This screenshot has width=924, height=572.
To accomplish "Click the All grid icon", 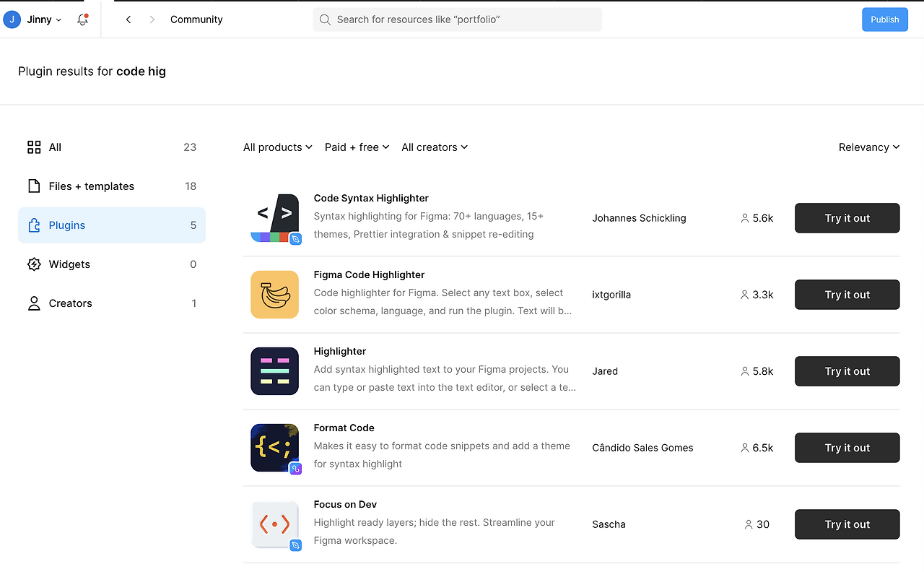I will coord(34,147).
